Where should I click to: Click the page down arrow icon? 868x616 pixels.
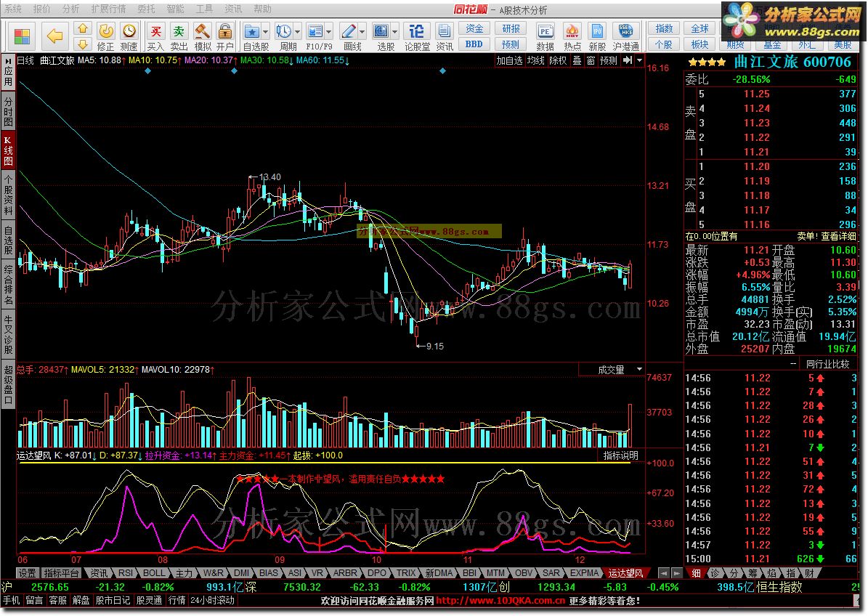point(83,44)
